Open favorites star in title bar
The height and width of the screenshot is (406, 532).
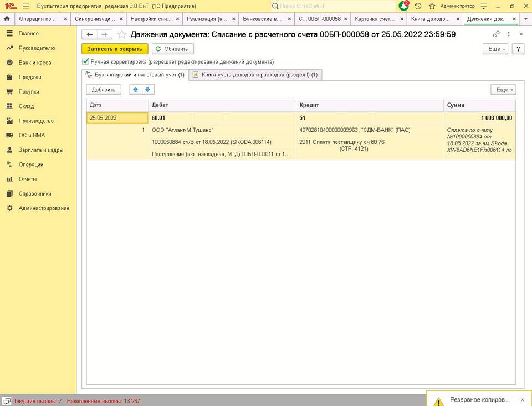432,6
